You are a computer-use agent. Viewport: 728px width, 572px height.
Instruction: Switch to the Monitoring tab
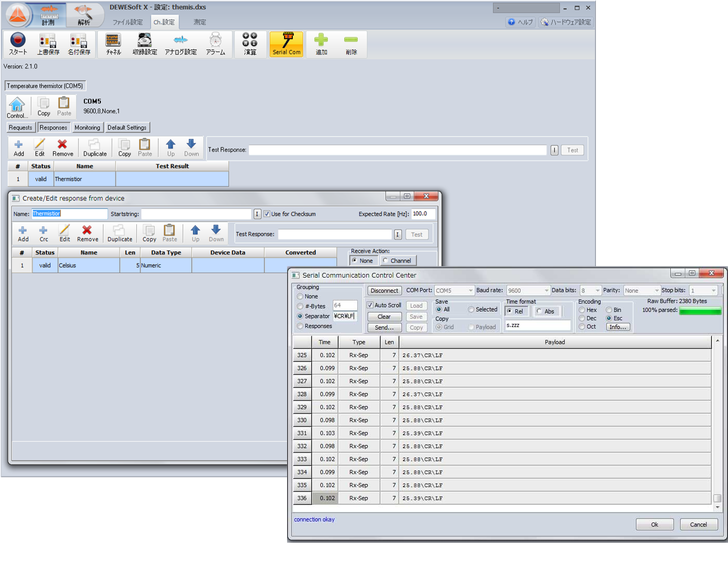[87, 127]
